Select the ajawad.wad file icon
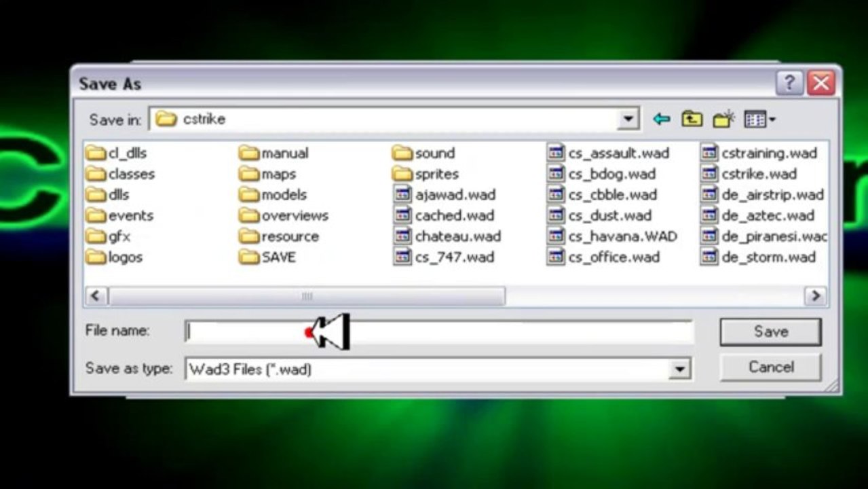The height and width of the screenshot is (489, 868). [402, 195]
